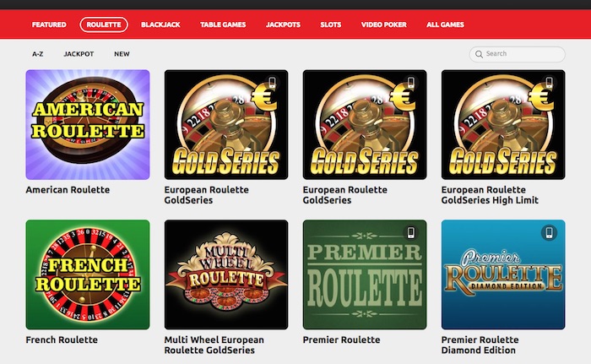Launch Multi Wheel Roulette game image
Image resolution: width=591 pixels, height=364 pixels.
pyautogui.click(x=226, y=274)
